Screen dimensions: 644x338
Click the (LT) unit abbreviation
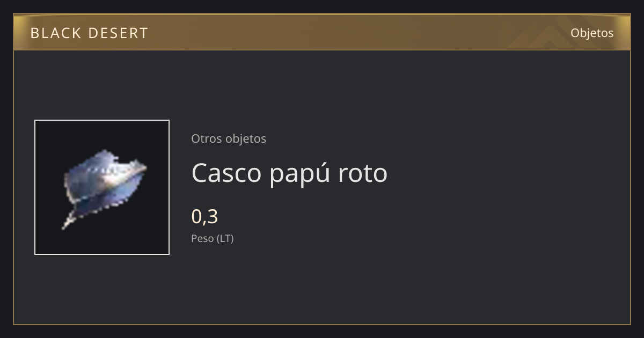click(x=225, y=239)
